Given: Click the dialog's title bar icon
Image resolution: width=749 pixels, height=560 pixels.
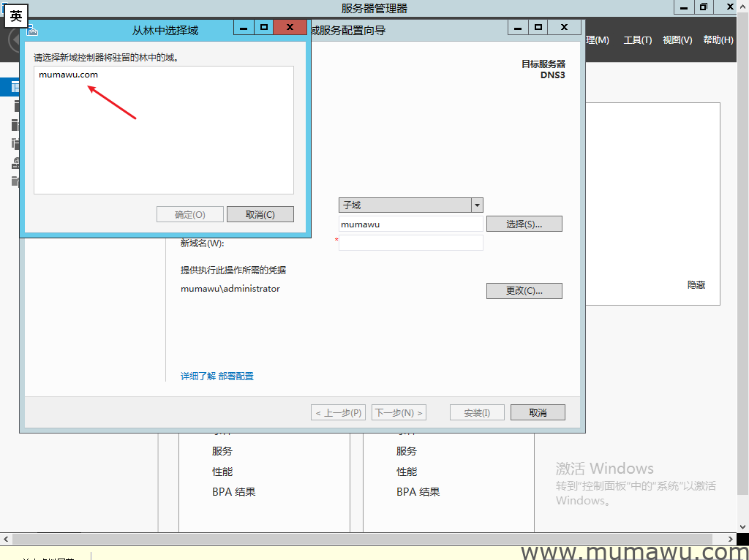Looking at the screenshot, I should click(x=31, y=29).
